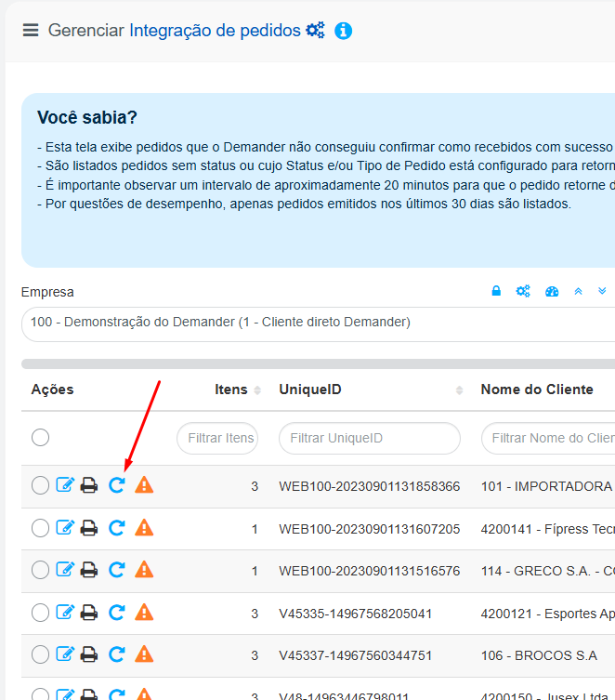Click the lock icon above Empresa field
This screenshot has width=615, height=700.
(496, 291)
